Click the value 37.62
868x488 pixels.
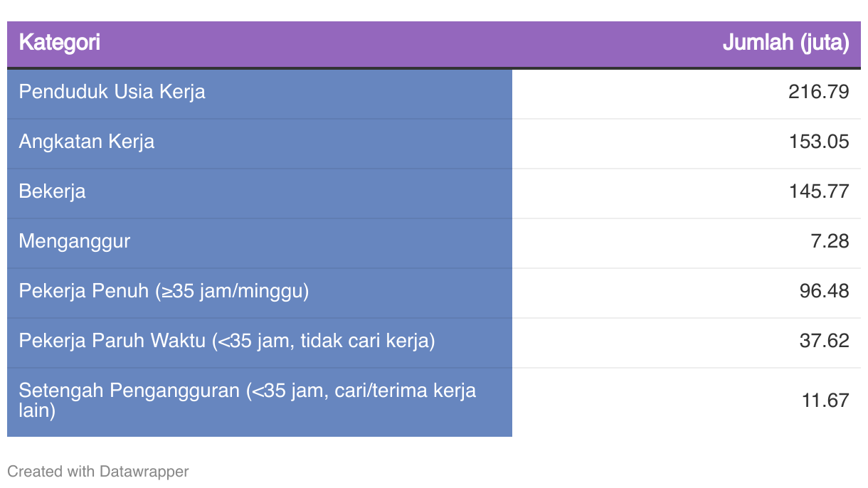(x=824, y=341)
